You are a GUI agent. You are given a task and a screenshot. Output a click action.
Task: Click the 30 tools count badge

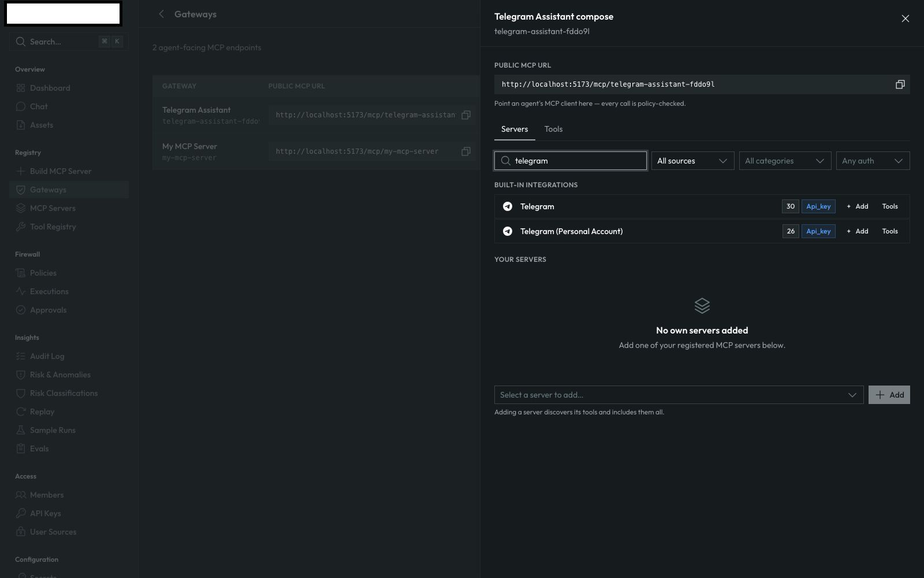point(790,206)
